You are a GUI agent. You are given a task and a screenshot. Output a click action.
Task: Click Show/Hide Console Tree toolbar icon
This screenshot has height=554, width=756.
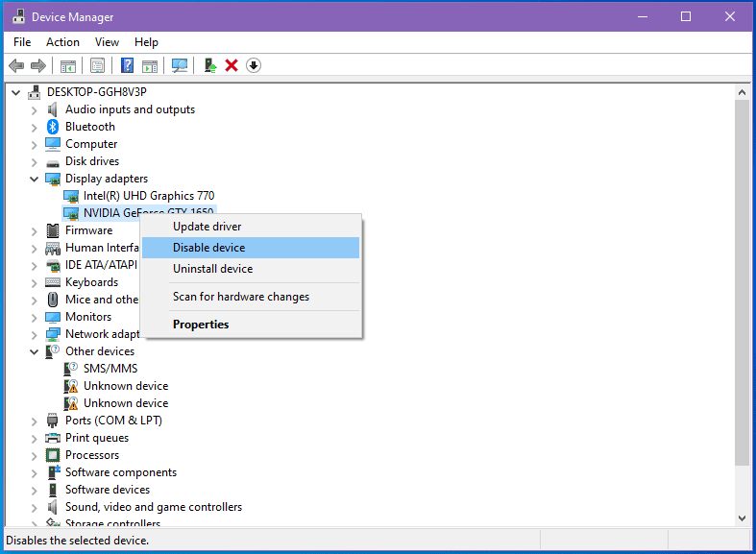pyautogui.click(x=68, y=66)
